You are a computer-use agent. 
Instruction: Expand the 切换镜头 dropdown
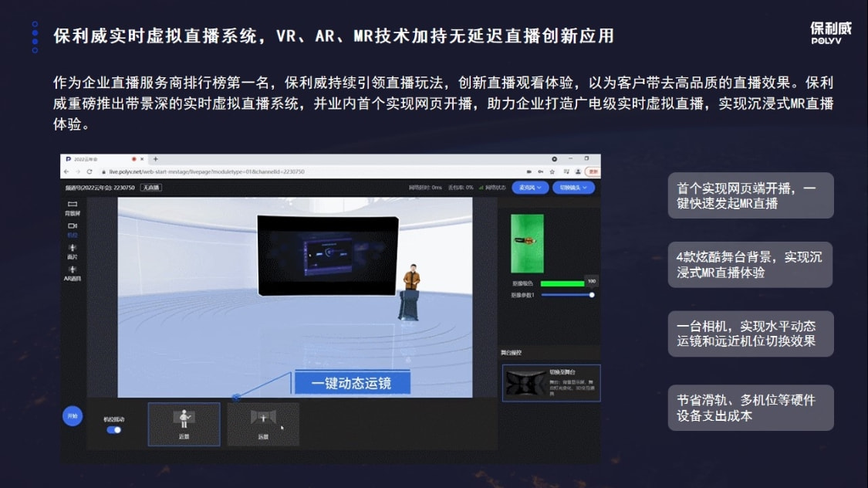click(x=573, y=188)
